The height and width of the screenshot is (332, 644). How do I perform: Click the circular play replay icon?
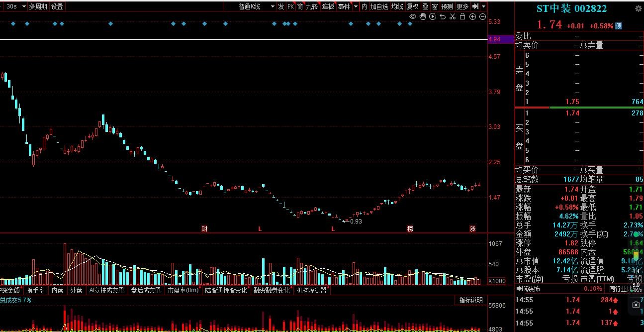pos(433,17)
